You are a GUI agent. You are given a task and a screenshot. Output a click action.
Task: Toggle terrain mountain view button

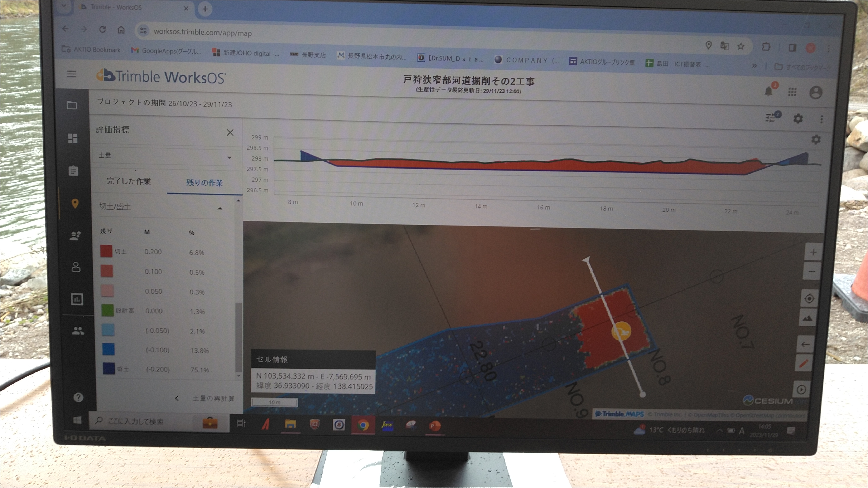[x=808, y=318]
